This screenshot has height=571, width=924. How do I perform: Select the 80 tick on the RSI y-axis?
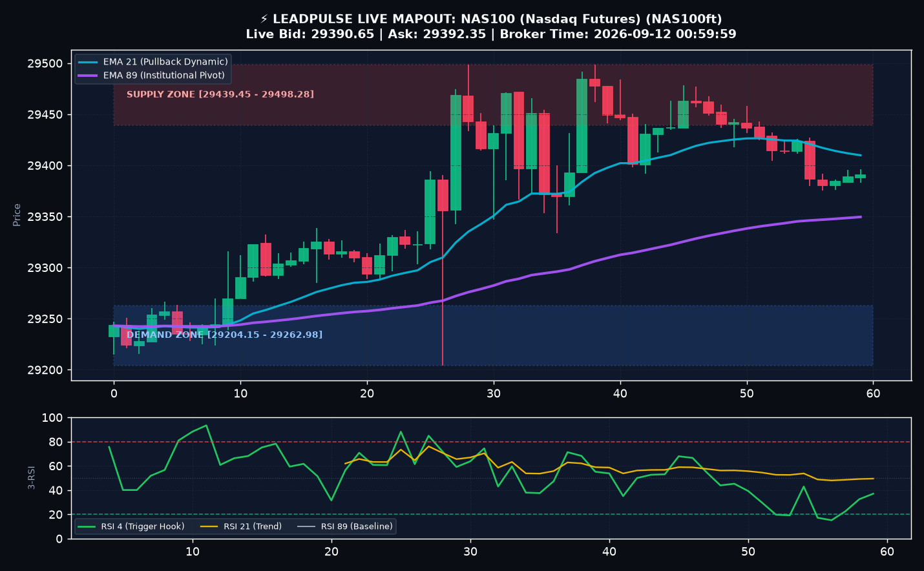[x=56, y=442]
